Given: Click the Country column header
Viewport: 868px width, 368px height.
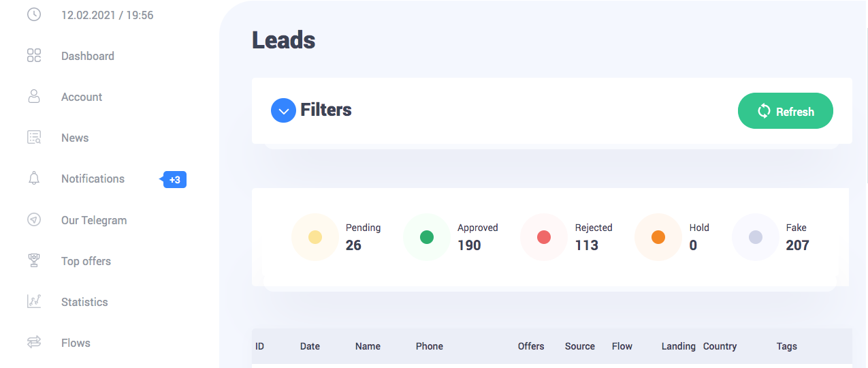Looking at the screenshot, I should 720,346.
